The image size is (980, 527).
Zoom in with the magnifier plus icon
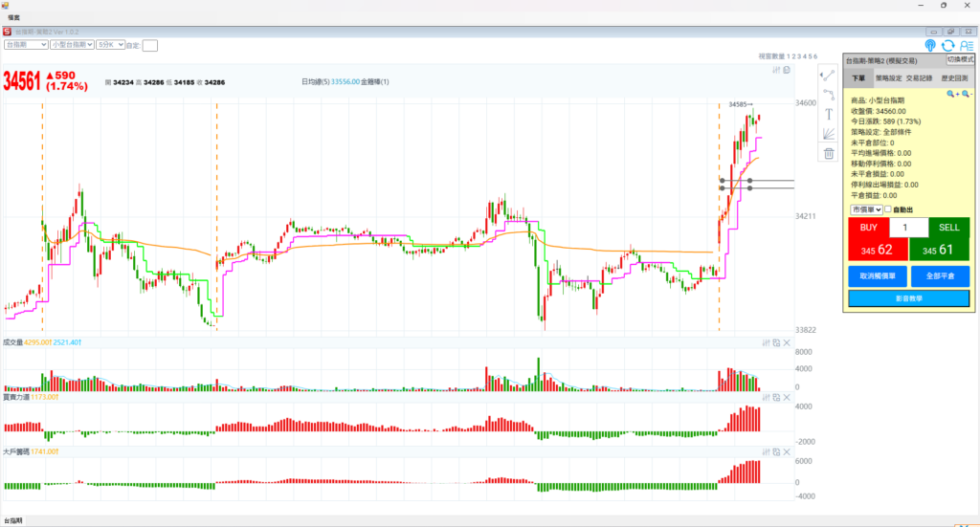pos(952,94)
